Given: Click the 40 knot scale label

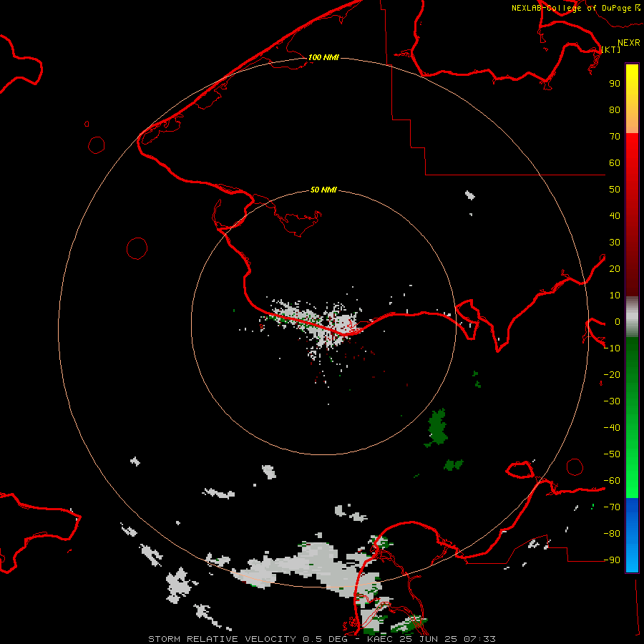Looking at the screenshot, I should click(x=615, y=215).
